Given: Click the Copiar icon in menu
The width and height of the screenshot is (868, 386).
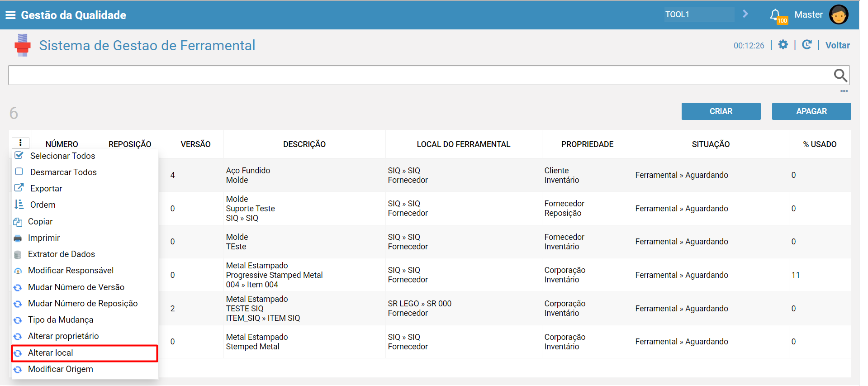Looking at the screenshot, I should tap(18, 222).
